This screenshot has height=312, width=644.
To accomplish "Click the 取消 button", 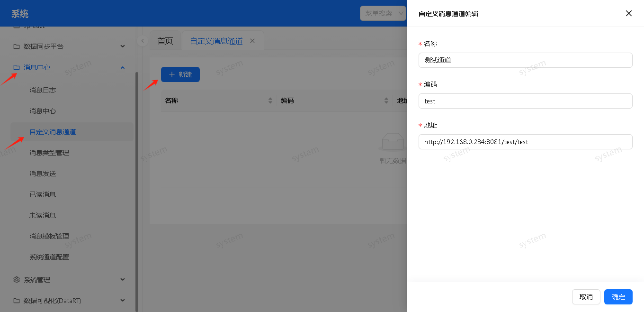I will pyautogui.click(x=586, y=297).
